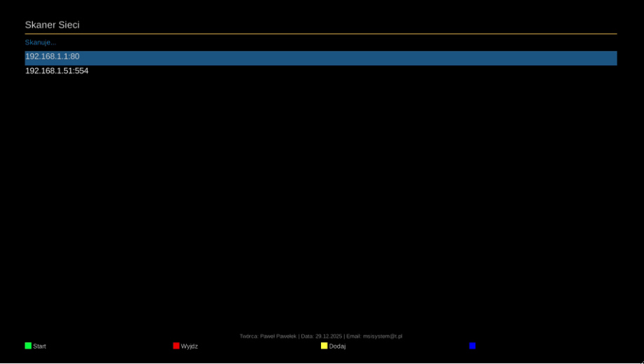Click the port number 554 in second entry
Image resolution: width=644 pixels, height=364 pixels.
[x=81, y=72]
